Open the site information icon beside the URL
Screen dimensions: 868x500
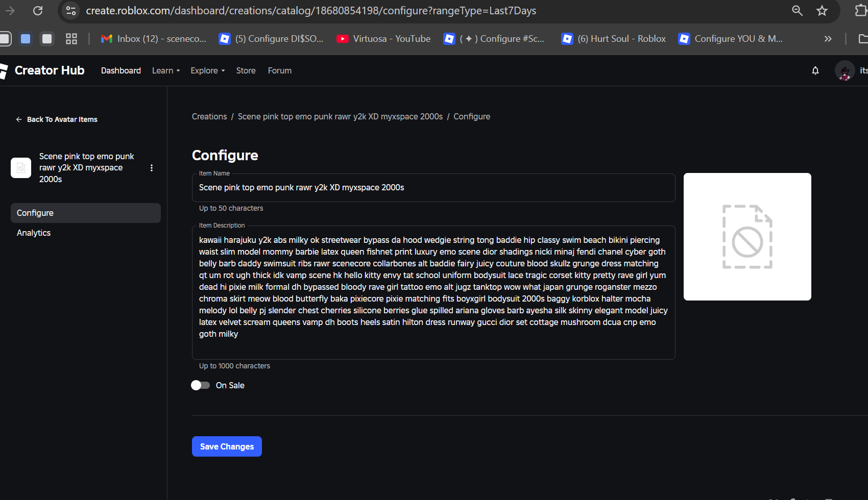coord(71,11)
